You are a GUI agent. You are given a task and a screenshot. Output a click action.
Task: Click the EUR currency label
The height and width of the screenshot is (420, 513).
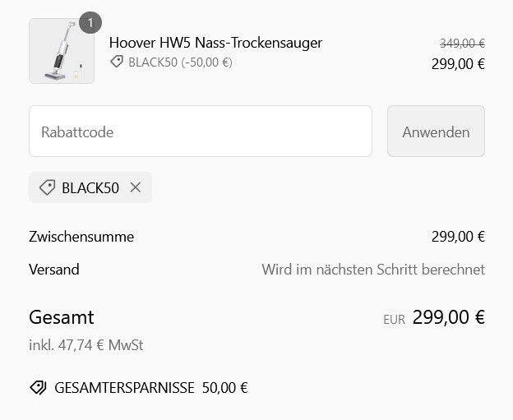(x=394, y=320)
